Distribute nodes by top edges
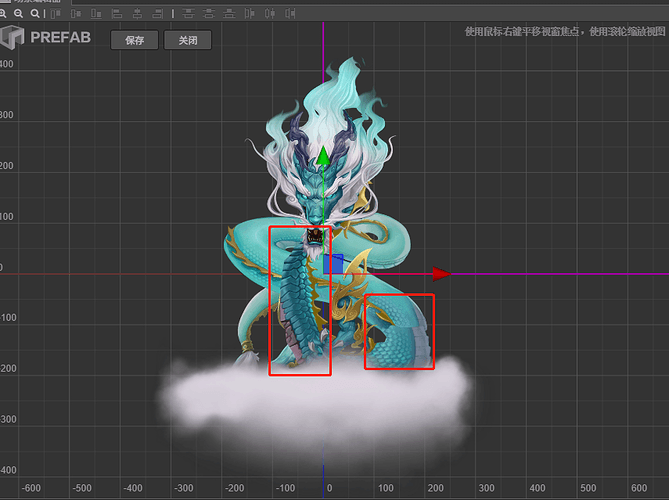 click(188, 14)
